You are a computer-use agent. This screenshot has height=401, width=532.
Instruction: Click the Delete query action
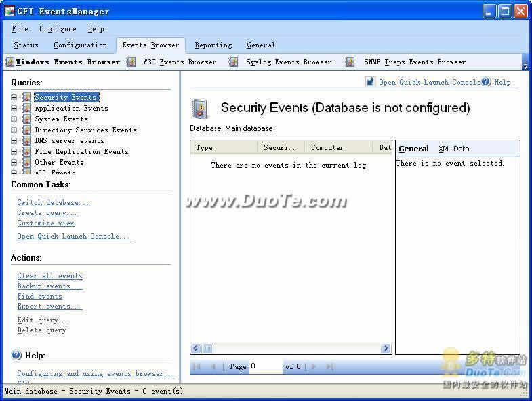tap(42, 330)
